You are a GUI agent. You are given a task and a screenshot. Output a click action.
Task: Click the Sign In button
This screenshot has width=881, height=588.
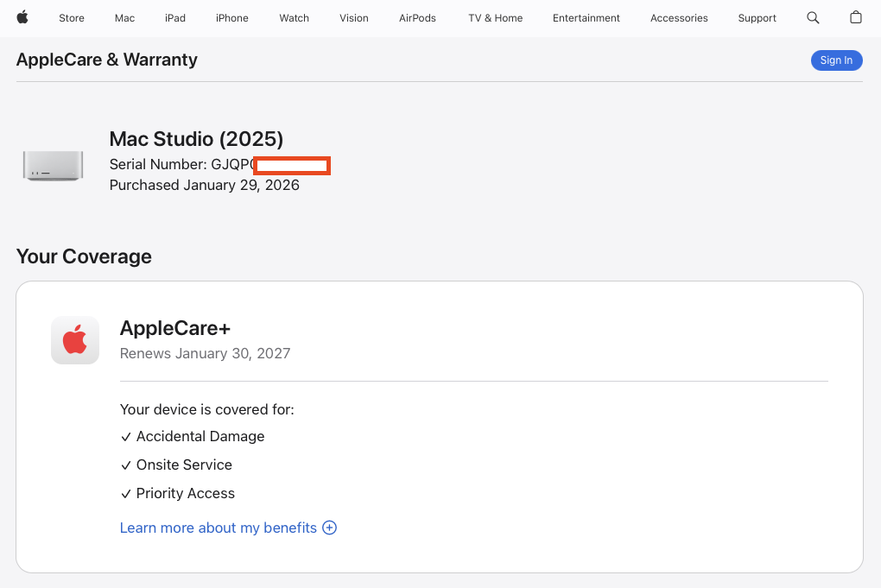[837, 60]
